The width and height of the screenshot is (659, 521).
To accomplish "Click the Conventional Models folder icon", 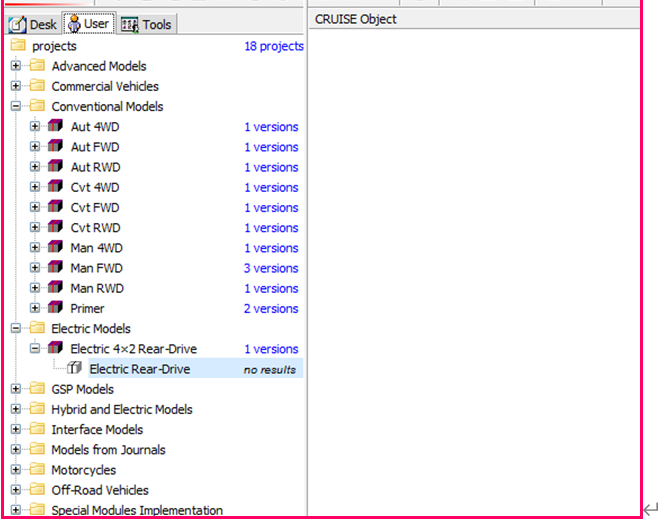I will pyautogui.click(x=37, y=105).
